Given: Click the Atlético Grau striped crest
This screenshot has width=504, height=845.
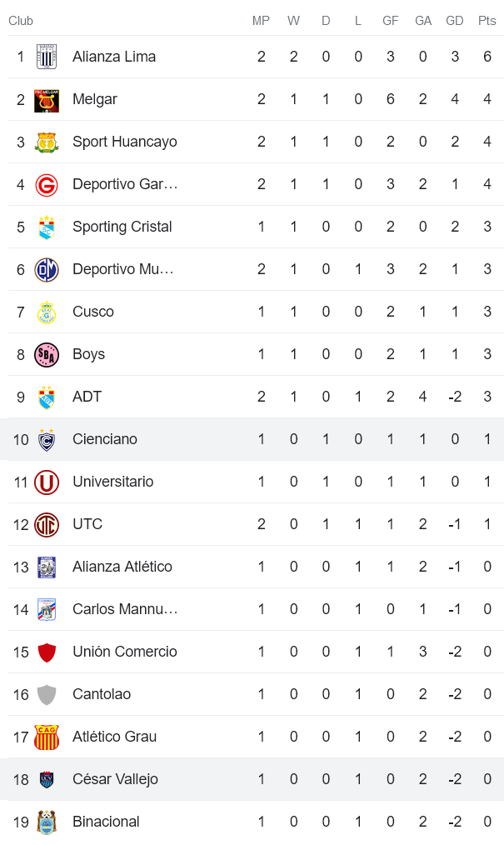Looking at the screenshot, I should [x=46, y=736].
